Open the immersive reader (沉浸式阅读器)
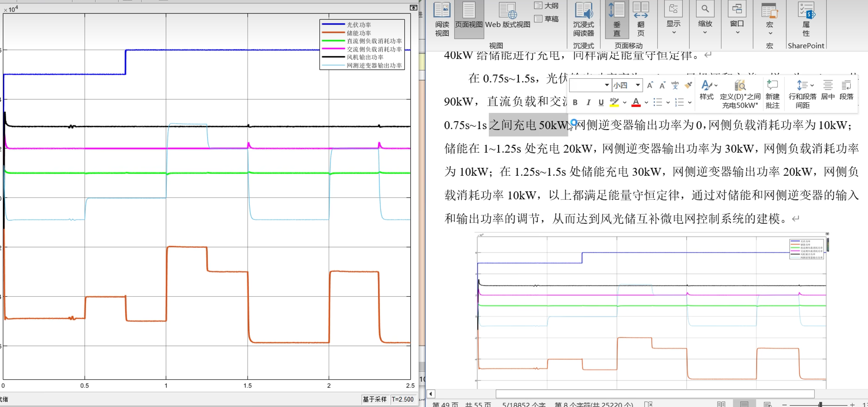Image resolution: width=868 pixels, height=407 pixels. 583,18
